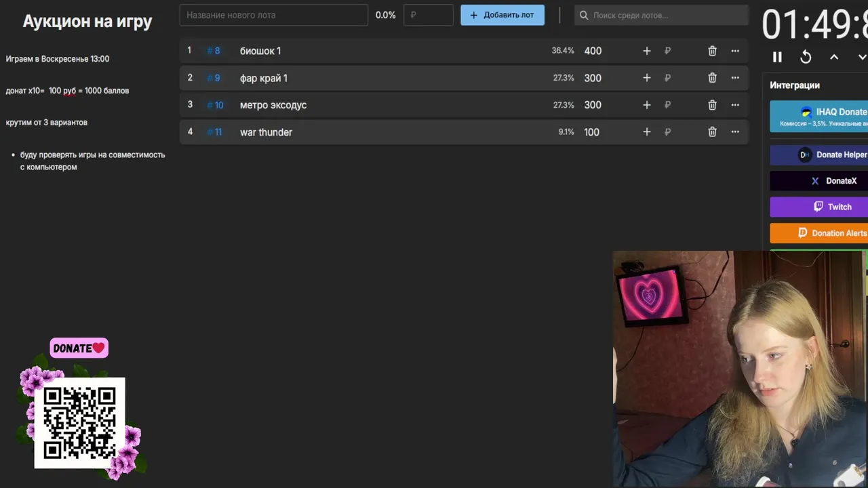The height and width of the screenshot is (488, 868).
Task: Add points to биошок 1 lot
Action: [x=646, y=51]
